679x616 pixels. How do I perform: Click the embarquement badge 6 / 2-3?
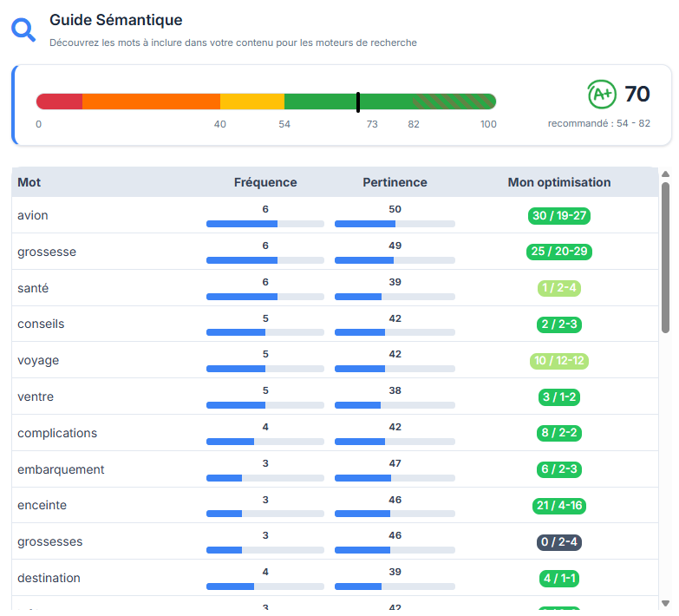point(559,469)
